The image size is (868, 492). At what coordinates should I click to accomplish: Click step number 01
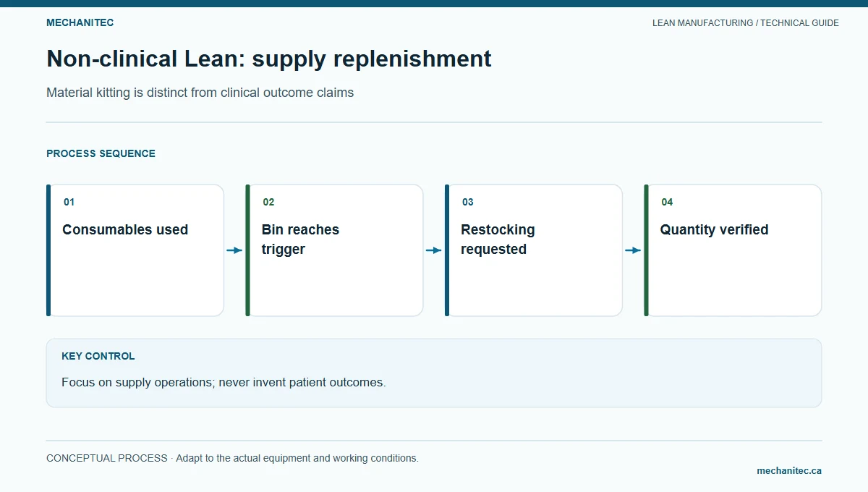[x=69, y=202]
